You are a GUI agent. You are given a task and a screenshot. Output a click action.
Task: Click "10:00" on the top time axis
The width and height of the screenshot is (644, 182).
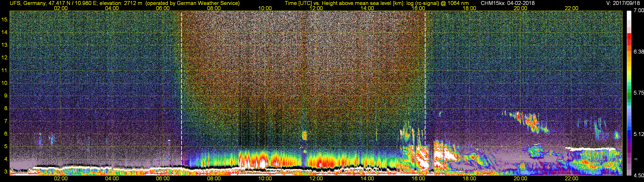point(265,8)
